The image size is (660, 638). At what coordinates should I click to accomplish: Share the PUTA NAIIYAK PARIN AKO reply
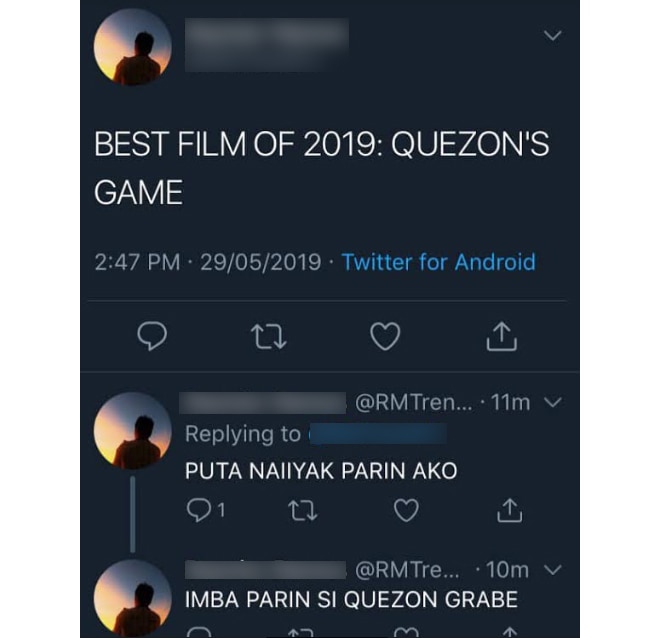pyautogui.click(x=509, y=510)
